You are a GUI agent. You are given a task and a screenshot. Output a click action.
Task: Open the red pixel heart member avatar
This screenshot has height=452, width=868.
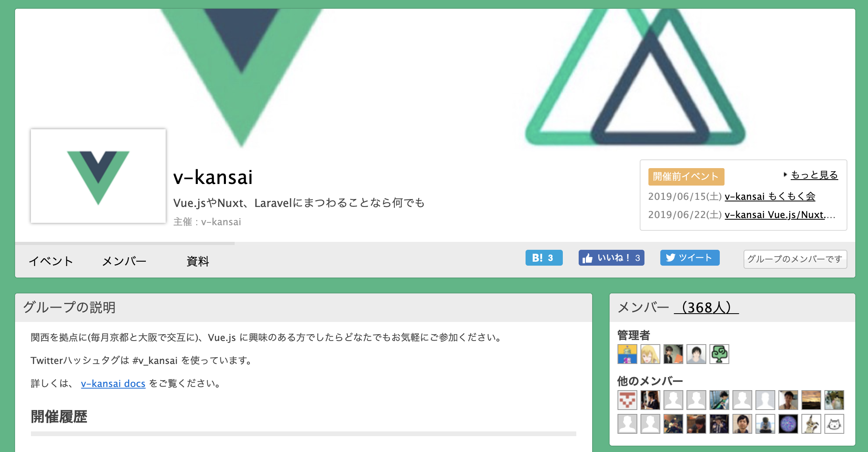[x=627, y=400]
